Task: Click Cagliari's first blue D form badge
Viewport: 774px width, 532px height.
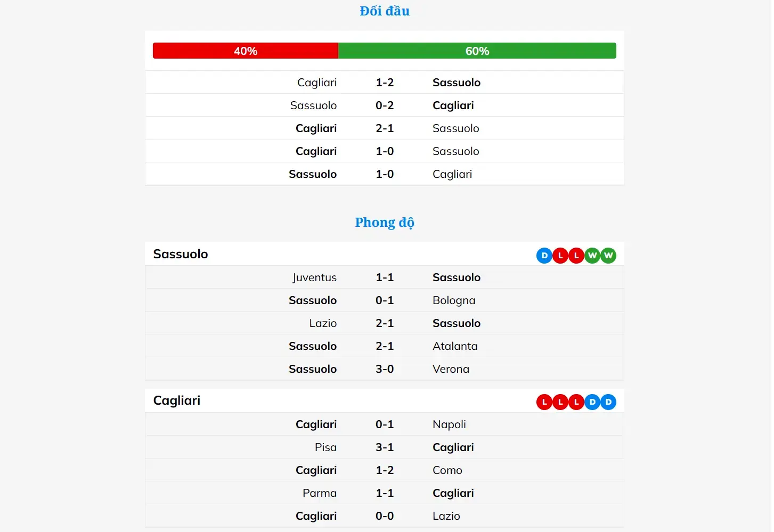Action: pos(592,402)
